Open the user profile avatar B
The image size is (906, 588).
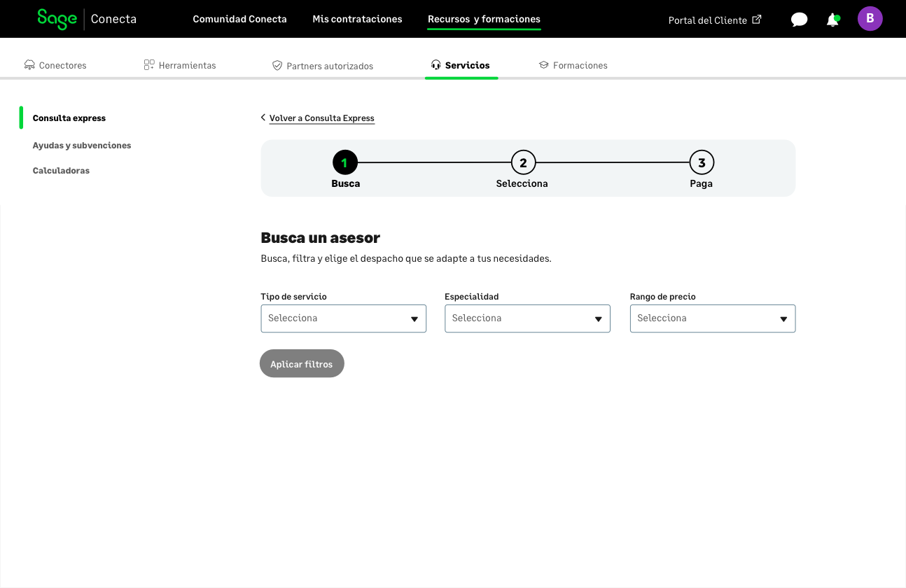tap(870, 19)
